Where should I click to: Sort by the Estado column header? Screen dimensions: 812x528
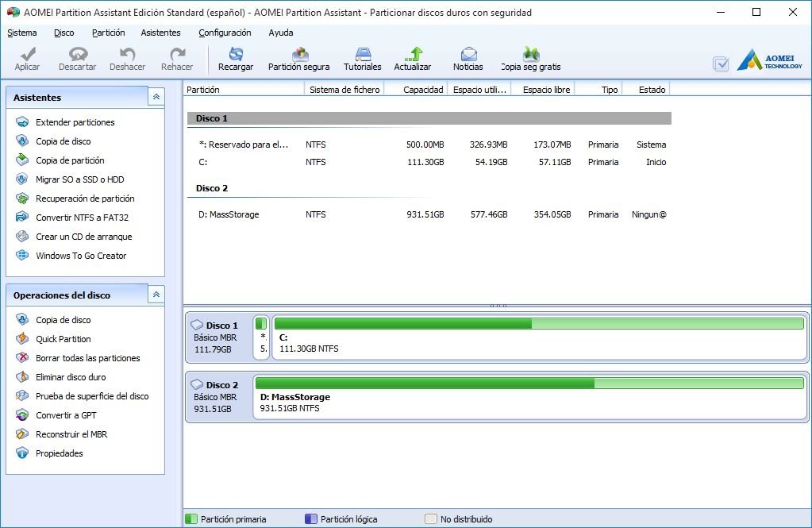[x=646, y=90]
